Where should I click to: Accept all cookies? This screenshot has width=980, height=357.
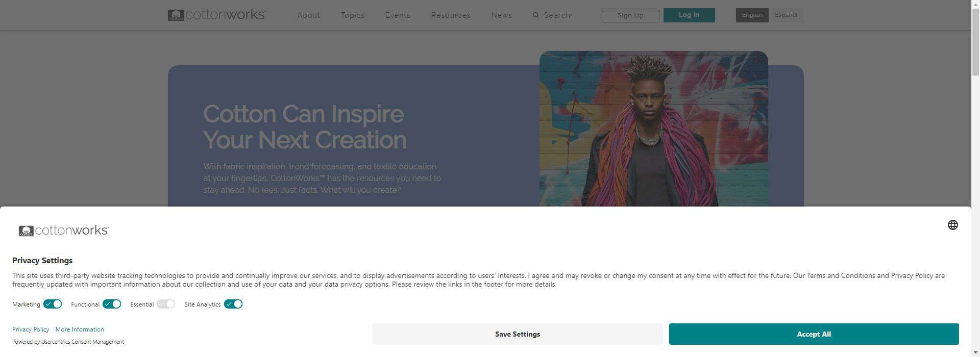coord(814,334)
